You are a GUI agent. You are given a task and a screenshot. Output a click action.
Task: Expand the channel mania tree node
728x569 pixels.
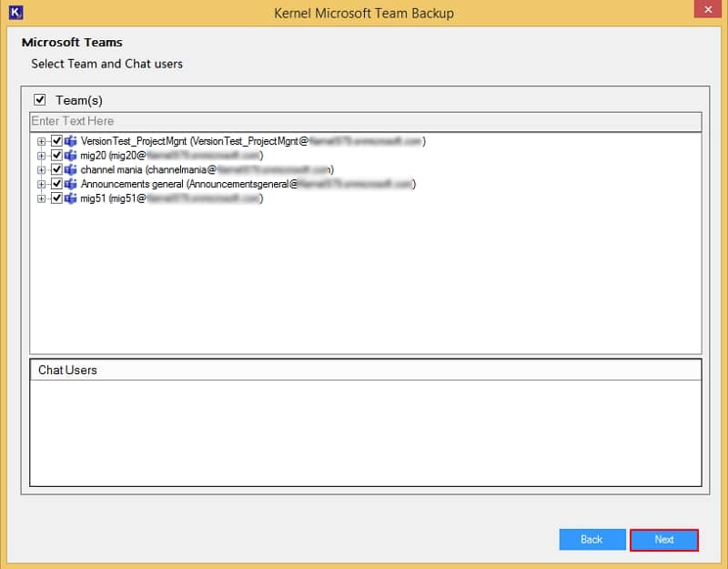coord(41,170)
